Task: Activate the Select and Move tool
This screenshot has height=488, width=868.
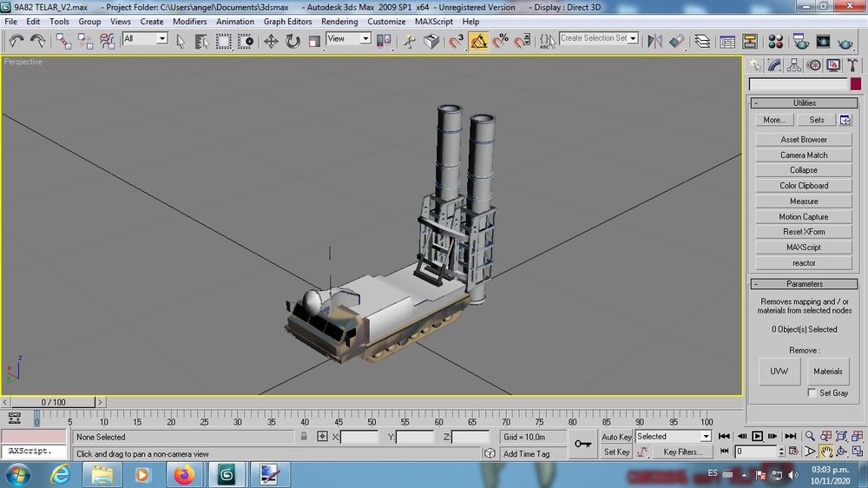Action: click(x=271, y=41)
